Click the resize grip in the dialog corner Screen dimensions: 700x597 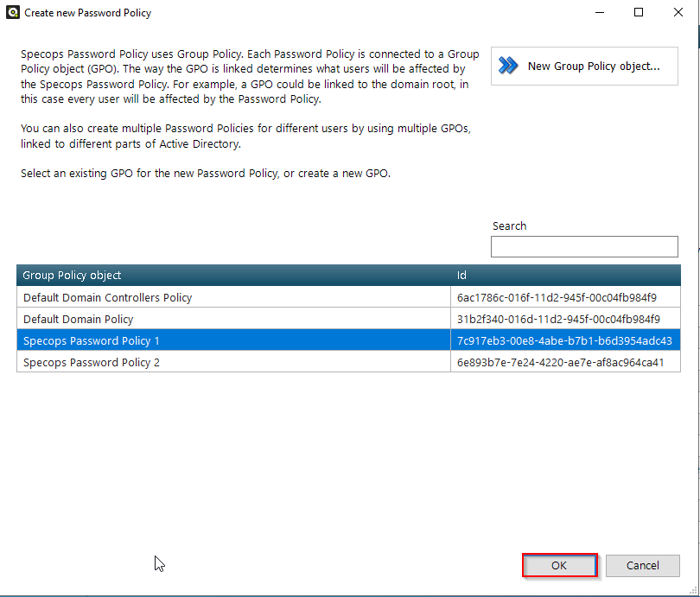coord(693,590)
